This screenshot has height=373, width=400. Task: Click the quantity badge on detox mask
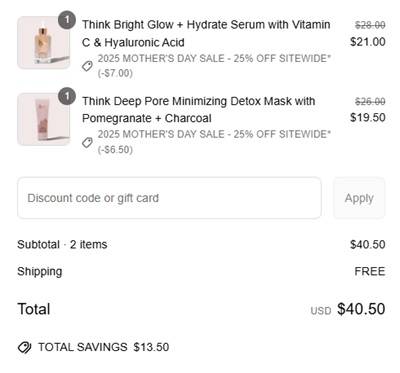coord(67,96)
